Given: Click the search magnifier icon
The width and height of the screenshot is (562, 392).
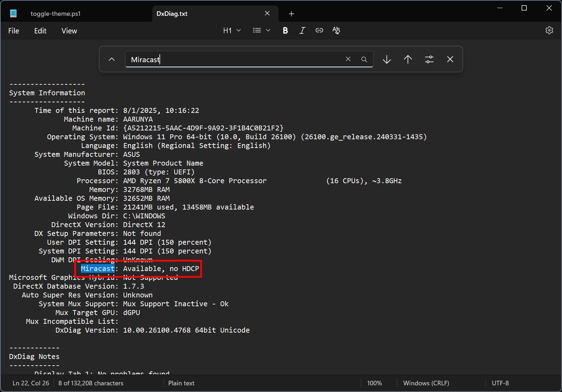Looking at the screenshot, I should coord(364,59).
